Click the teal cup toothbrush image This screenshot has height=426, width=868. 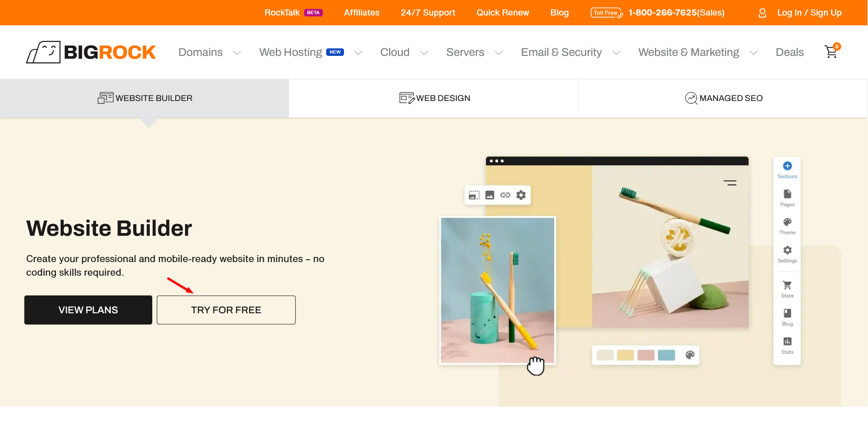(498, 290)
